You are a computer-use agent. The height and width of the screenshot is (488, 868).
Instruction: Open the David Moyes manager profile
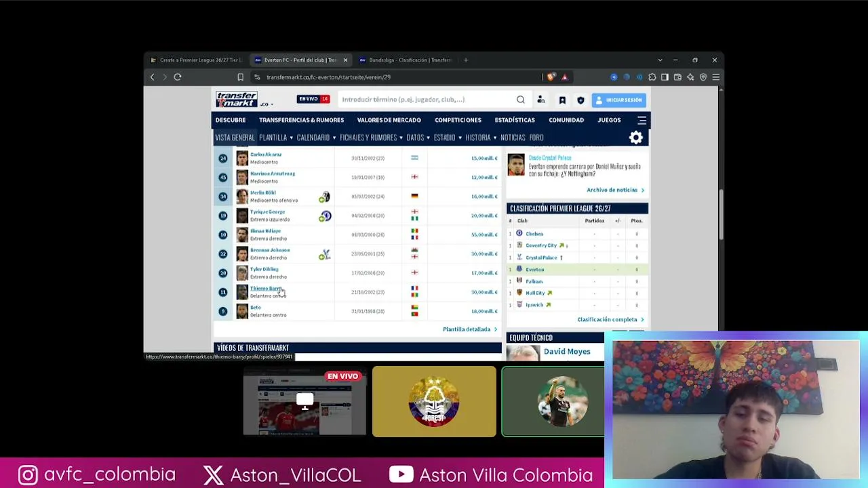[567, 352]
